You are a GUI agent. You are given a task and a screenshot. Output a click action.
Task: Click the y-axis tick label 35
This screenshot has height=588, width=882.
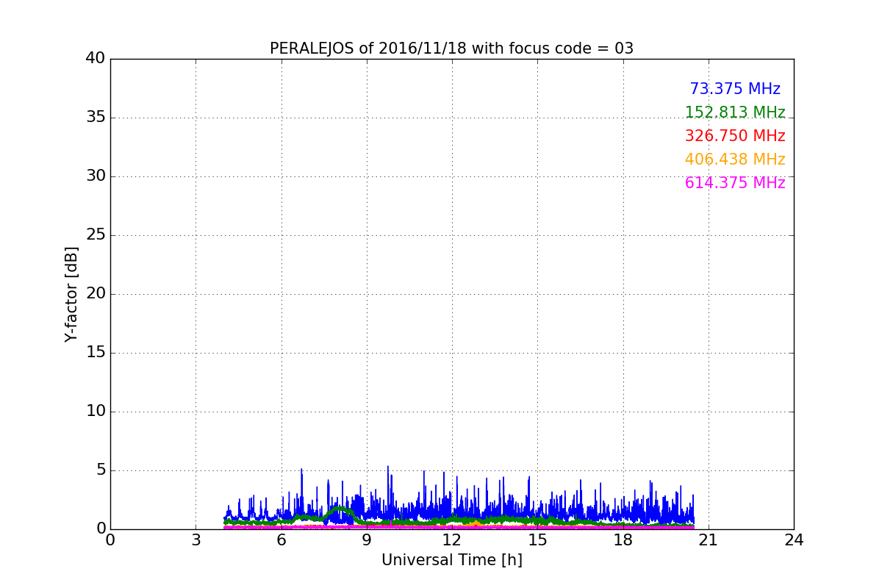coord(96,118)
